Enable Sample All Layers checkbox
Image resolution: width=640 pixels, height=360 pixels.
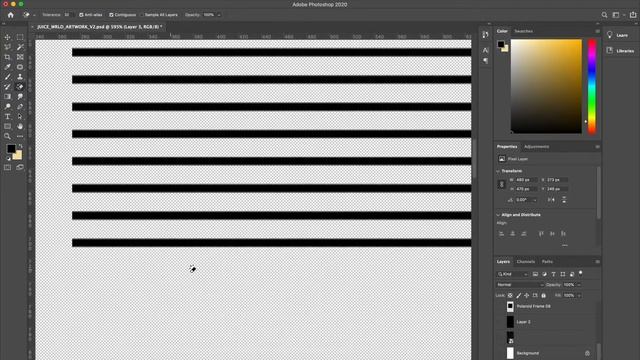point(142,15)
